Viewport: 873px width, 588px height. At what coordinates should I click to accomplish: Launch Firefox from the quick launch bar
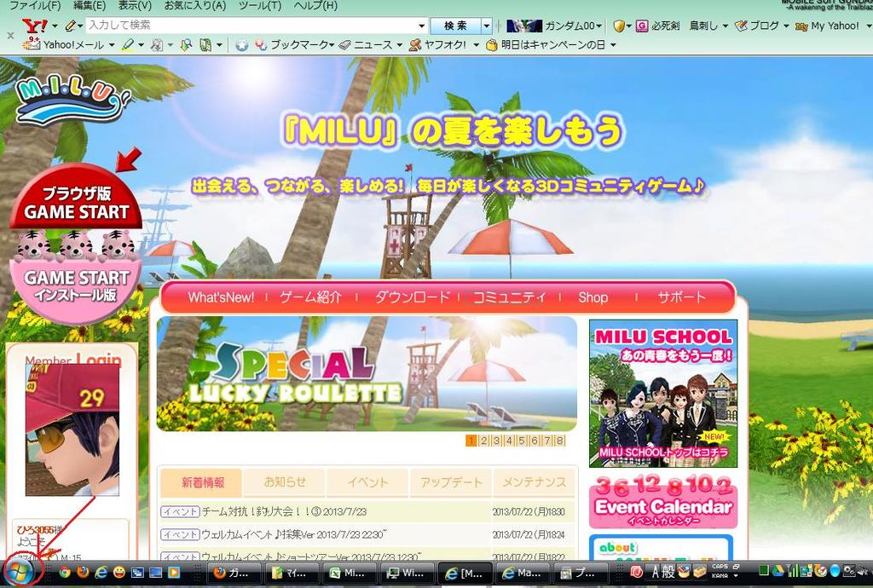pyautogui.click(x=83, y=572)
